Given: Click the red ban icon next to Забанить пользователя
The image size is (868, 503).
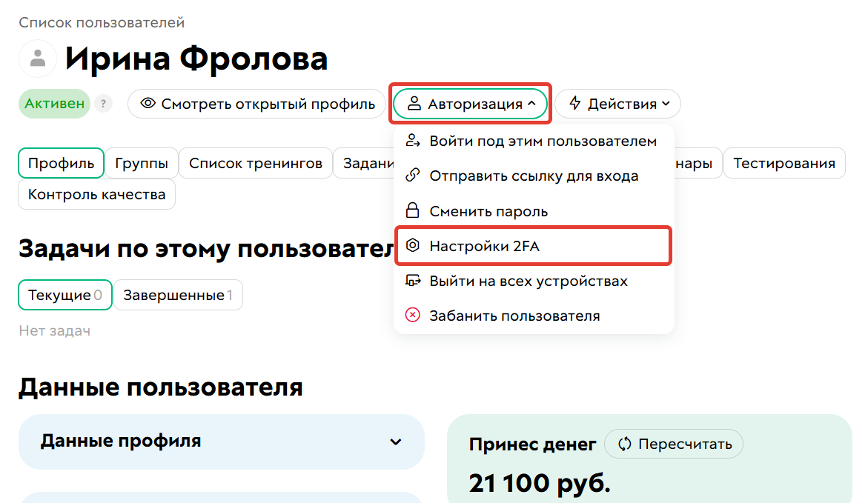Looking at the screenshot, I should click(413, 316).
